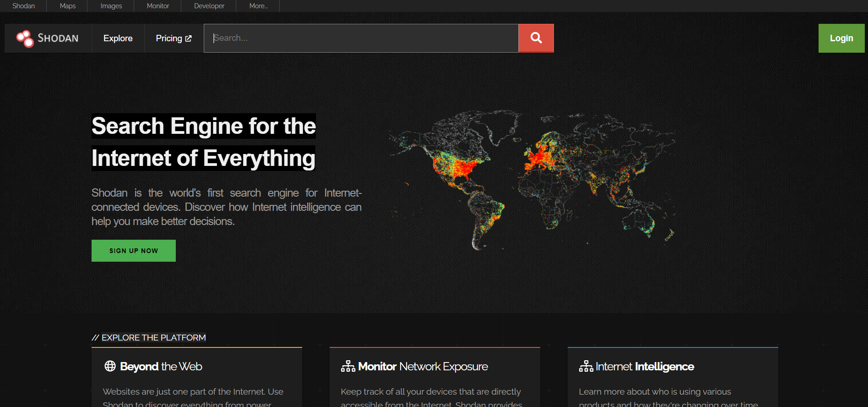Viewport: 868px width, 407px height.
Task: Open the More... dropdown in top bar
Action: tap(258, 6)
